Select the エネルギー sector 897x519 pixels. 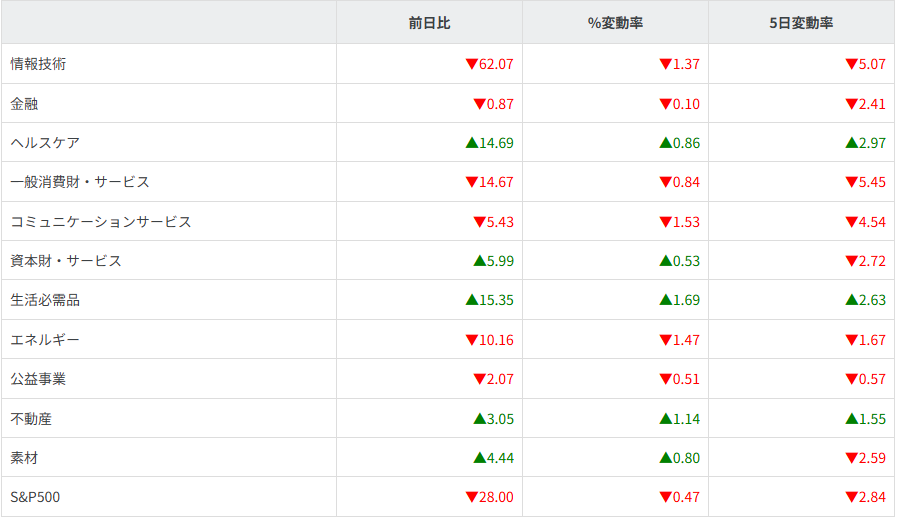(45, 340)
